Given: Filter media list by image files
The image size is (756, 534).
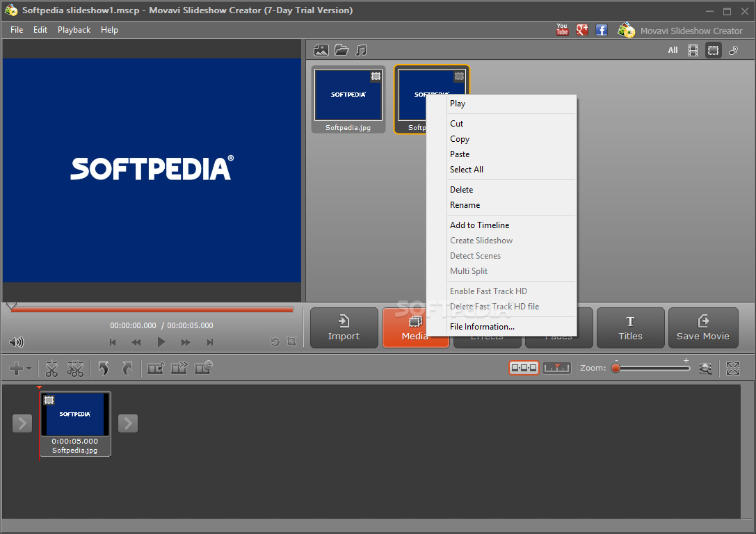Looking at the screenshot, I should coord(713,50).
